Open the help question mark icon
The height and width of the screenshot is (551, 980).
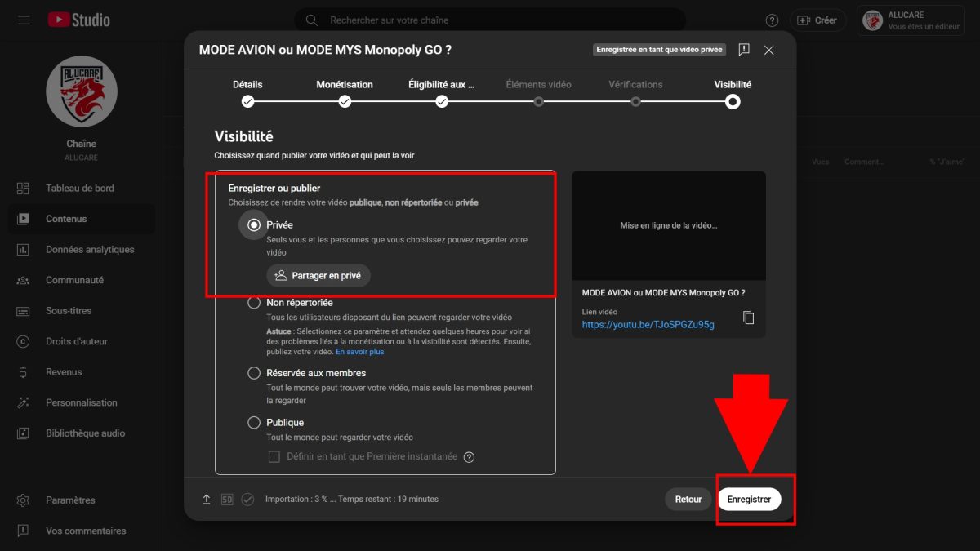point(772,20)
